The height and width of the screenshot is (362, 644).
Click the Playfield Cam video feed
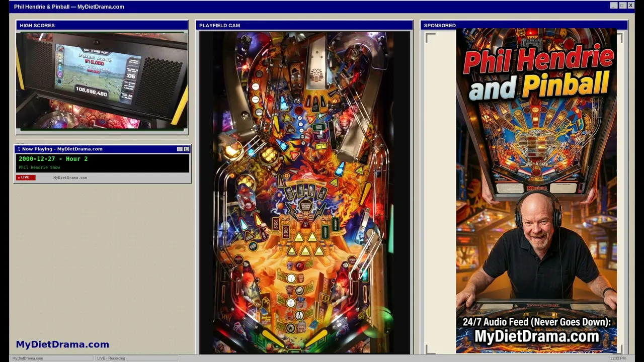click(x=304, y=193)
